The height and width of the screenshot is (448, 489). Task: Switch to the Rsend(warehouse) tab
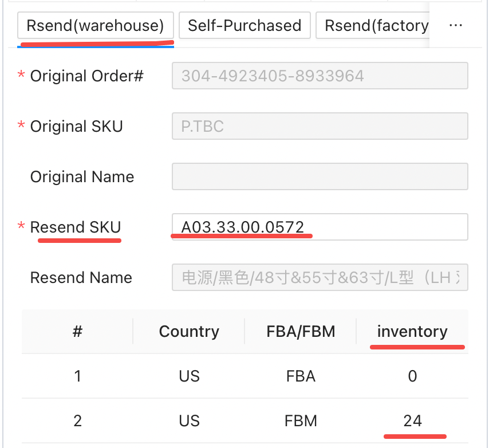96,26
